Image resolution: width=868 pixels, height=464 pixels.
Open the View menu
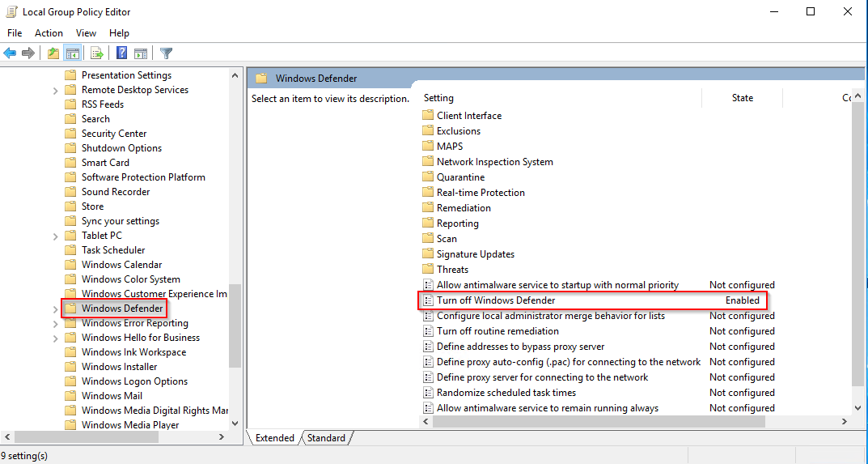pos(86,33)
